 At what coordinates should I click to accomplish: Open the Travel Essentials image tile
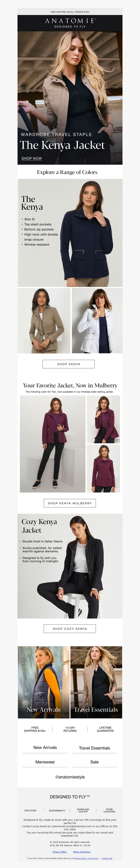[x=96, y=682]
